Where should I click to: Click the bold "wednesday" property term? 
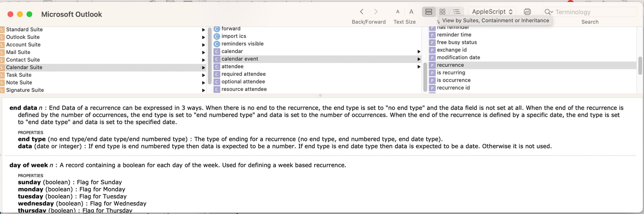point(36,203)
